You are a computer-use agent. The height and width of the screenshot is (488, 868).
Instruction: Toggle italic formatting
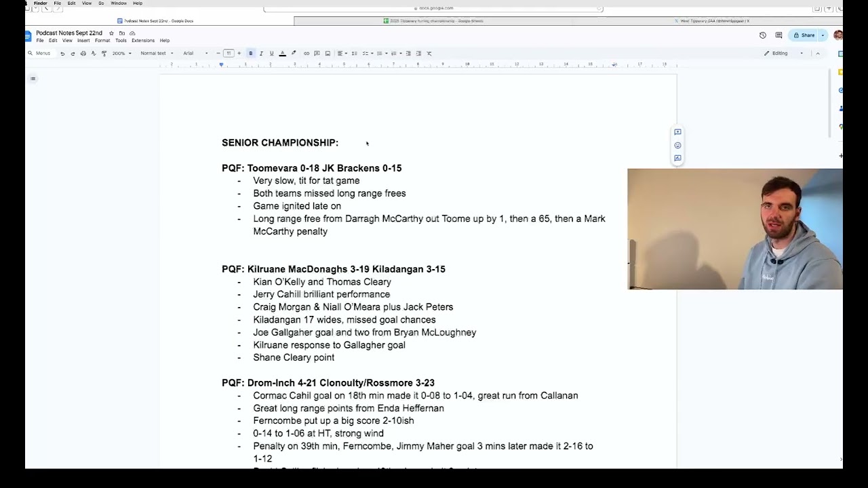click(261, 54)
